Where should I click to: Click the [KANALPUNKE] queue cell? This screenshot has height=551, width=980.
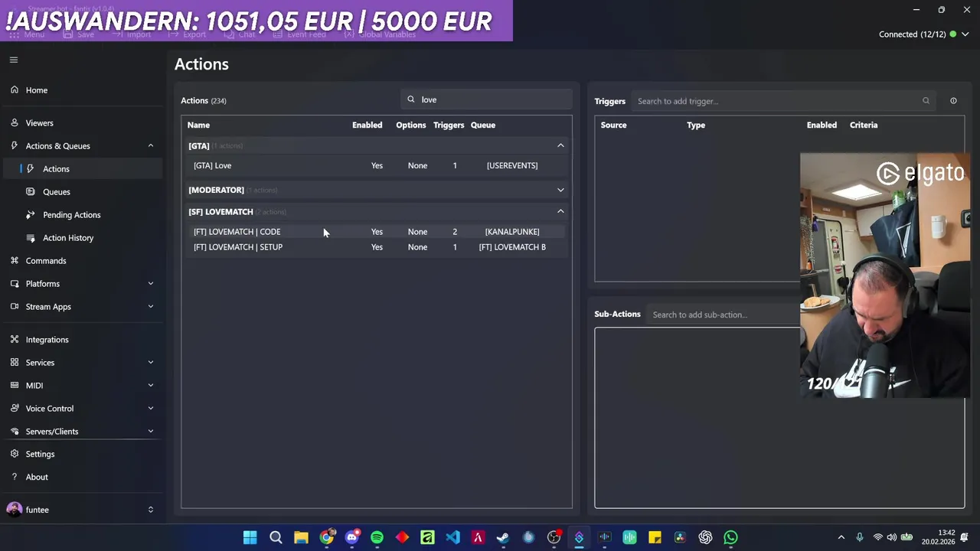[x=512, y=232]
